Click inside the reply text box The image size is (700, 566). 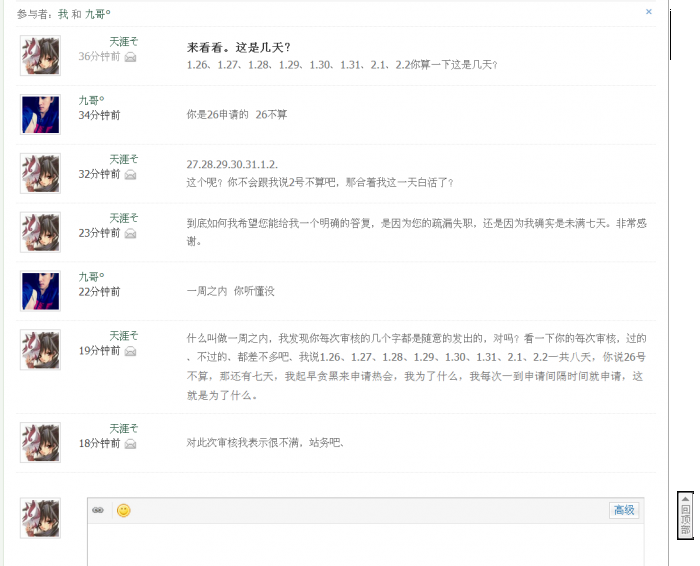[x=366, y=545]
